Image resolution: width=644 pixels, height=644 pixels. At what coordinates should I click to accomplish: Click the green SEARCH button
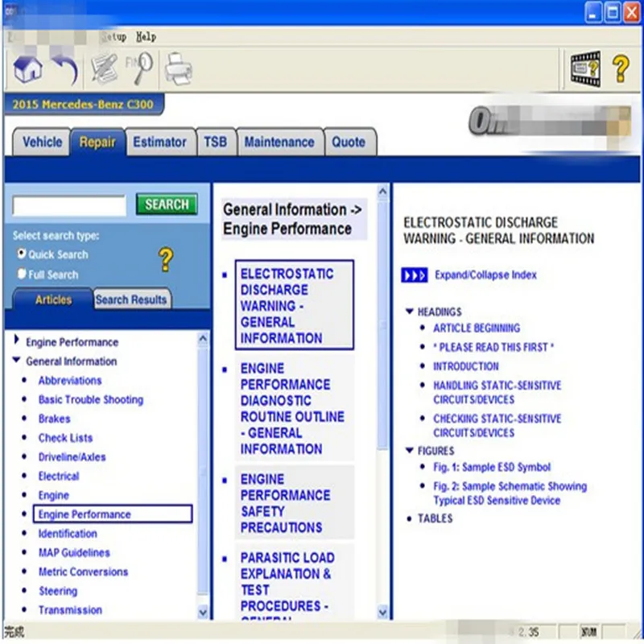[167, 204]
